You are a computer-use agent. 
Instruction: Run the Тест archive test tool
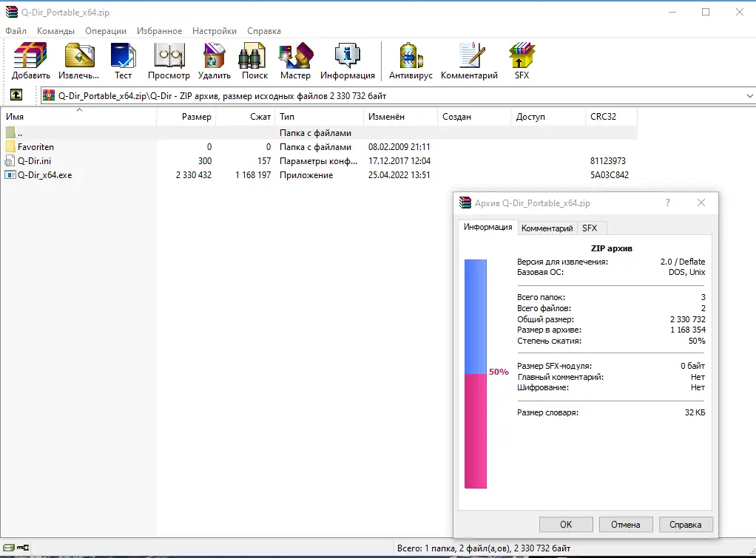coord(123,61)
